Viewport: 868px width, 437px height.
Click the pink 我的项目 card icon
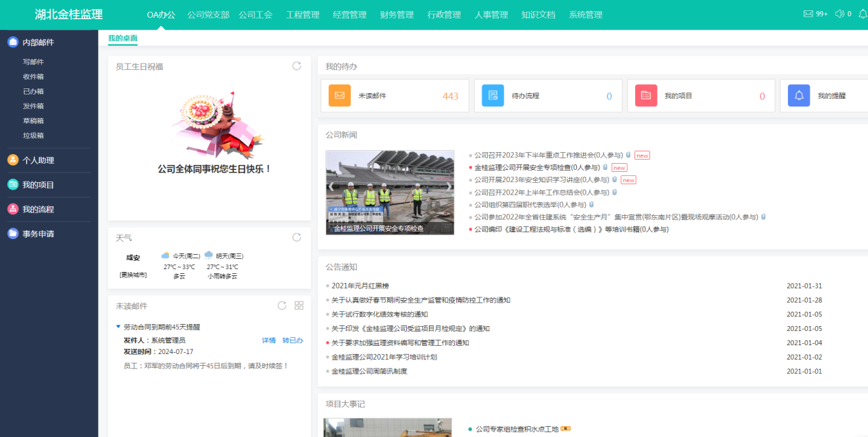pyautogui.click(x=646, y=96)
